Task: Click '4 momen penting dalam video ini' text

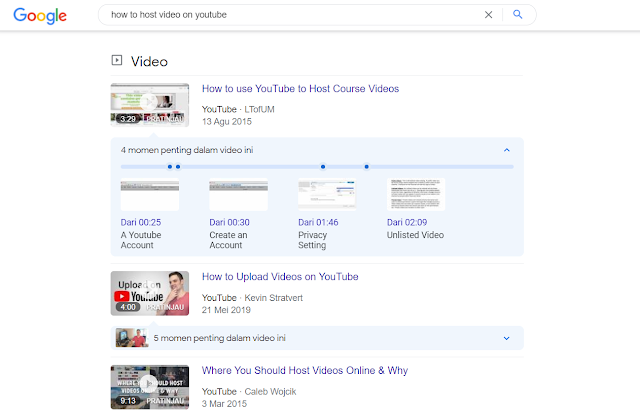Action: 187,150
